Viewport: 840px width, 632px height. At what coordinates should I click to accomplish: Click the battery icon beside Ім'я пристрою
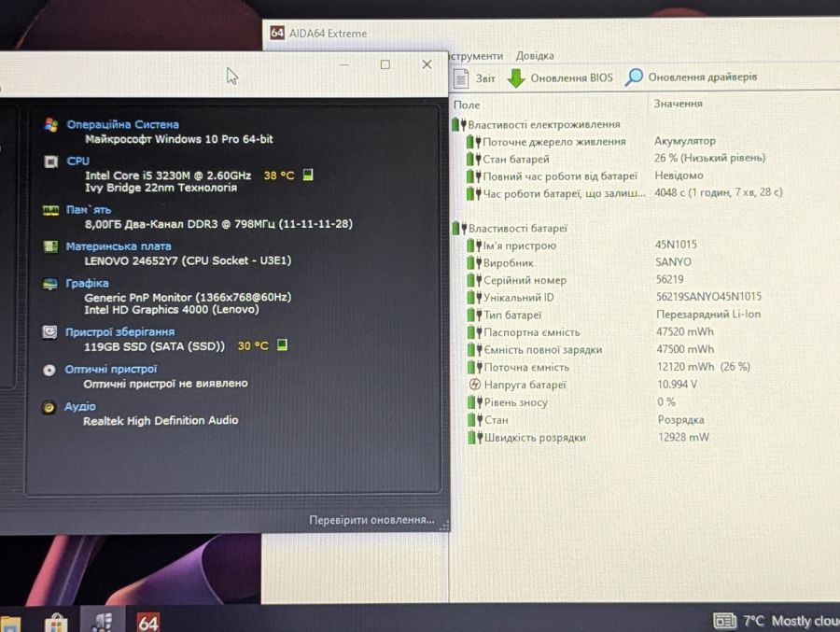click(x=474, y=246)
